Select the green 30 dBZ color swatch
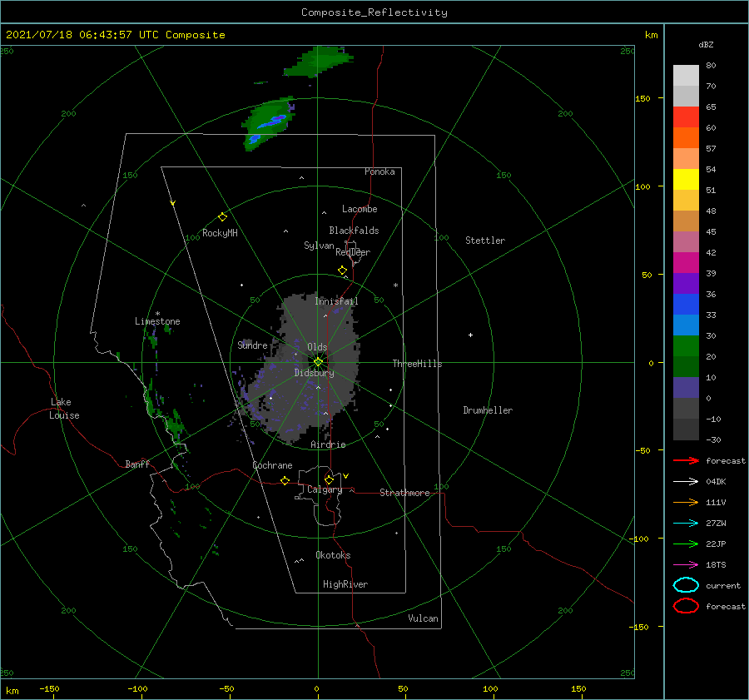The height and width of the screenshot is (700, 749). click(x=686, y=346)
